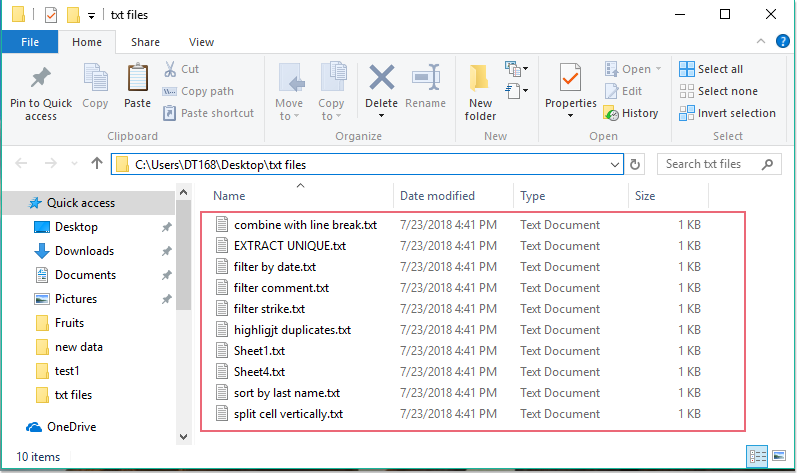This screenshot has width=797, height=473.
Task: Click Select all button
Action: point(711,69)
